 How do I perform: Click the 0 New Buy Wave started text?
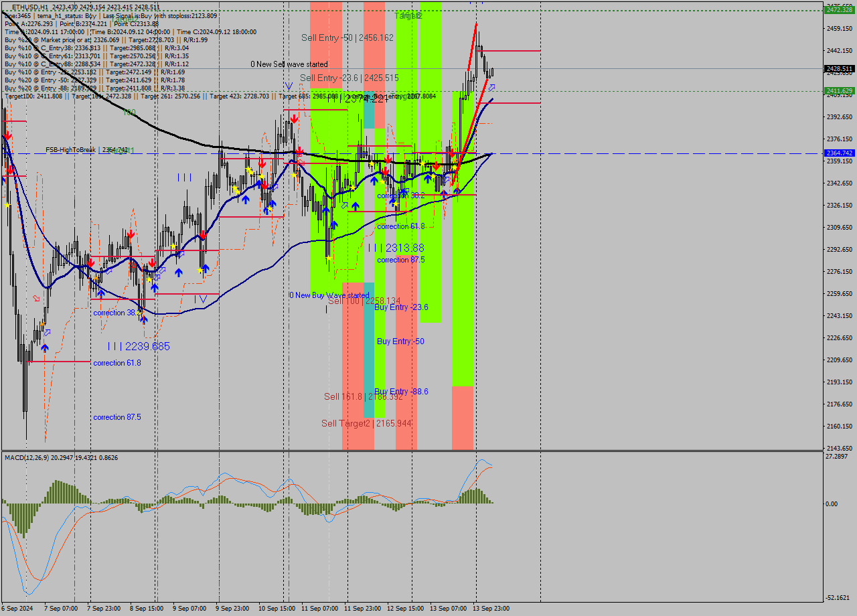click(x=329, y=295)
